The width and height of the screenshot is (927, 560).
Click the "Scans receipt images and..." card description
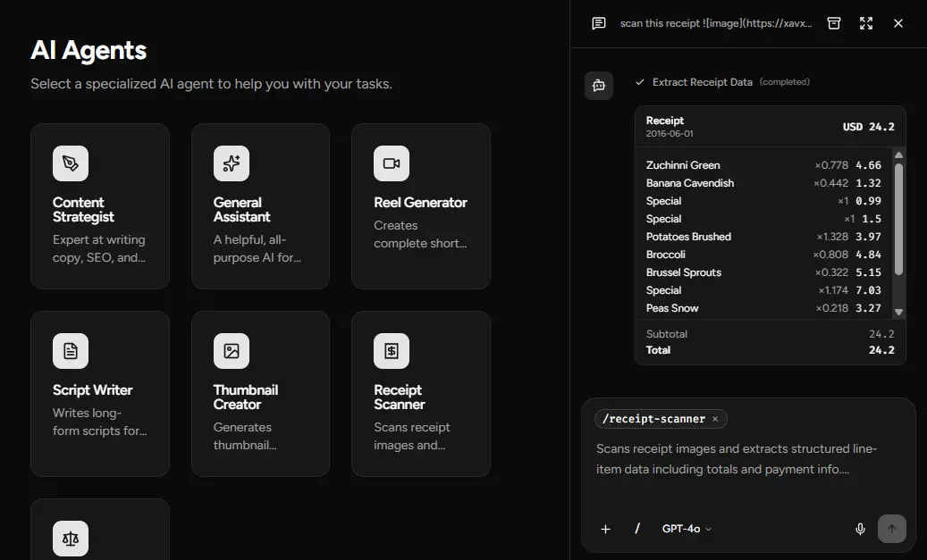(x=411, y=436)
